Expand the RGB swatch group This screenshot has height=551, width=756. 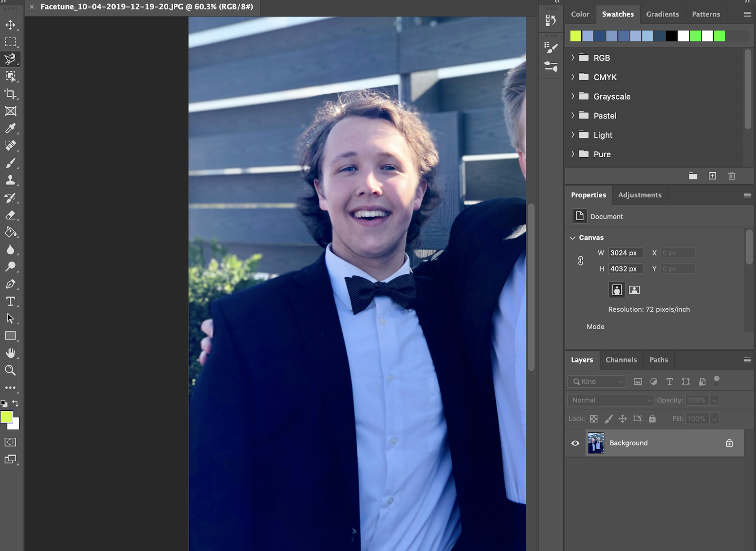click(x=573, y=58)
